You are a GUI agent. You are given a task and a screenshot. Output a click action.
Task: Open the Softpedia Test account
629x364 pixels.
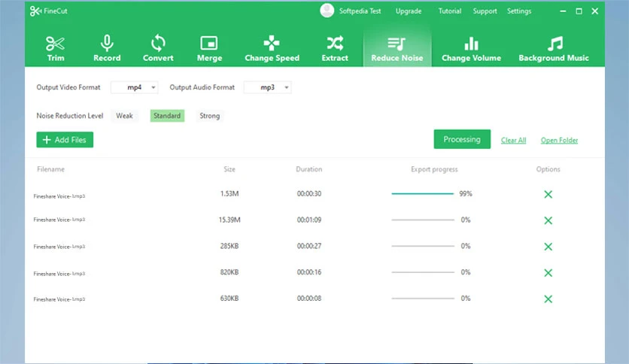(x=360, y=11)
